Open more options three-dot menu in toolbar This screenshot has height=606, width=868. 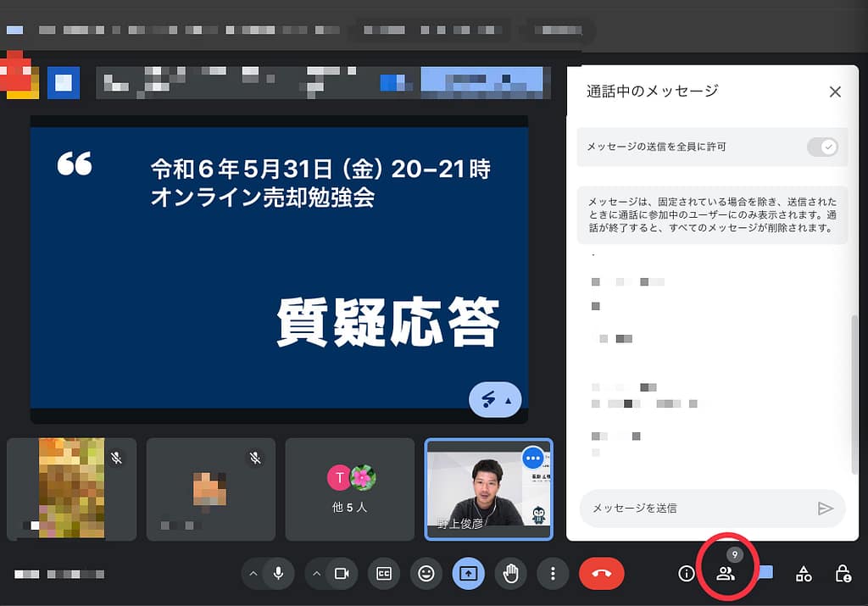(553, 574)
